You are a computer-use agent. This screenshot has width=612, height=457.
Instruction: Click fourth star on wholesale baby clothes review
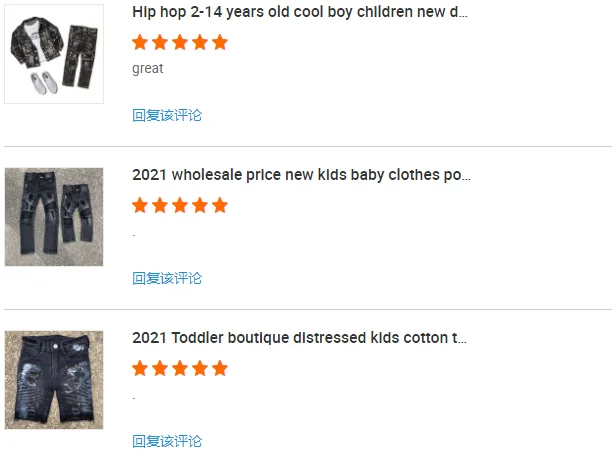200,205
